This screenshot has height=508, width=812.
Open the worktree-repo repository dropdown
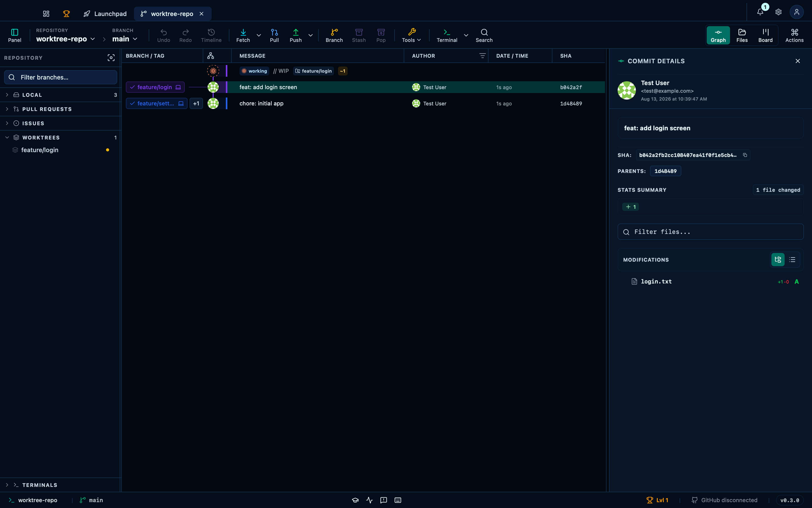[x=65, y=39]
